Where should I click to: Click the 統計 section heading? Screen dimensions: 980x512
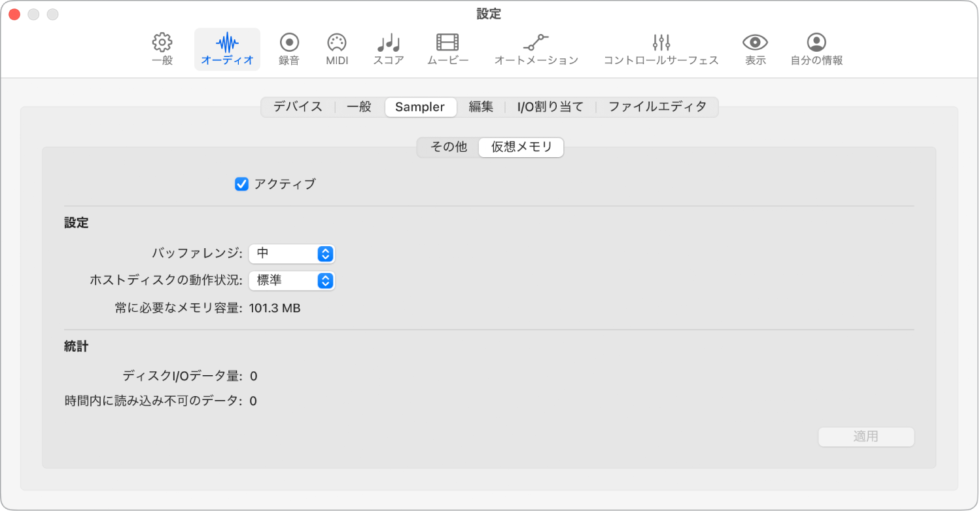tap(76, 347)
